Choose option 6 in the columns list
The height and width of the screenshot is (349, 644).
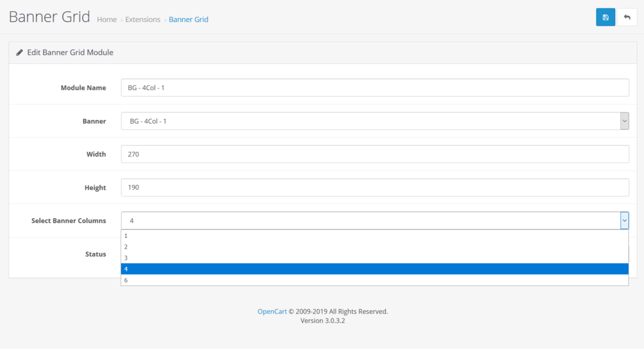click(375, 280)
